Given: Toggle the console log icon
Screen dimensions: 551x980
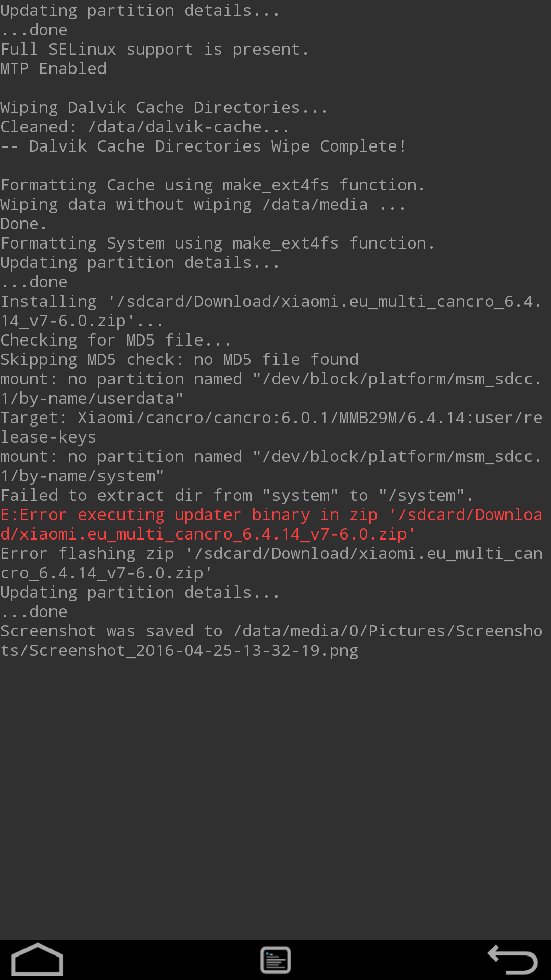Looking at the screenshot, I should (275, 960).
